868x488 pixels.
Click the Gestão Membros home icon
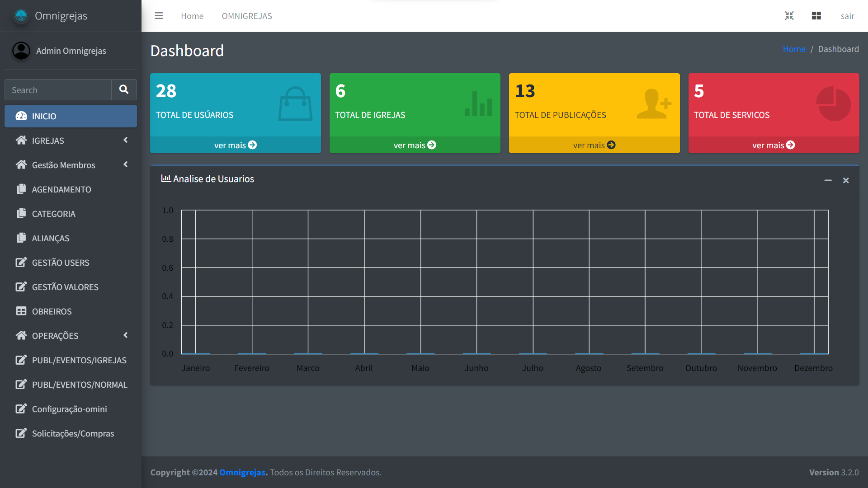[x=21, y=165]
